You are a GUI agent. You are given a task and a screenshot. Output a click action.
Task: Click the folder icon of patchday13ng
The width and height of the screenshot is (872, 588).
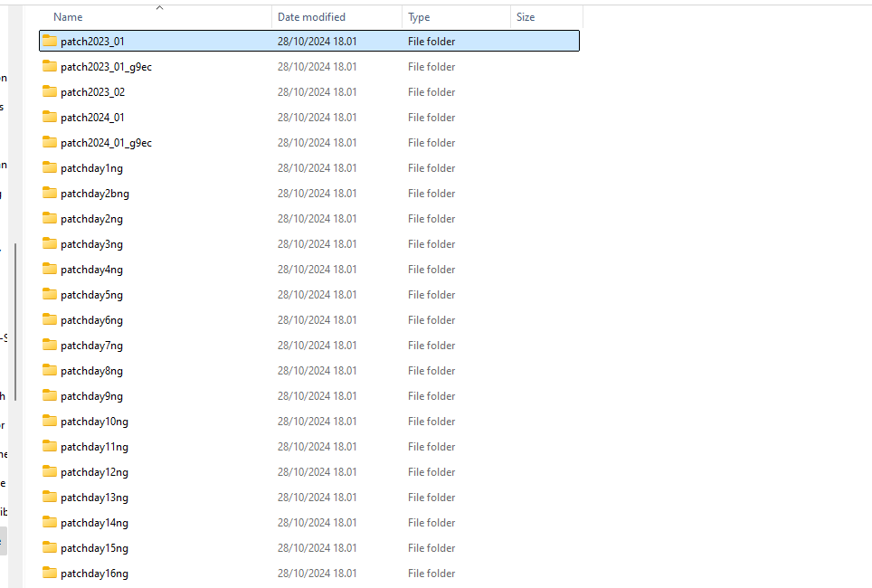(50, 497)
